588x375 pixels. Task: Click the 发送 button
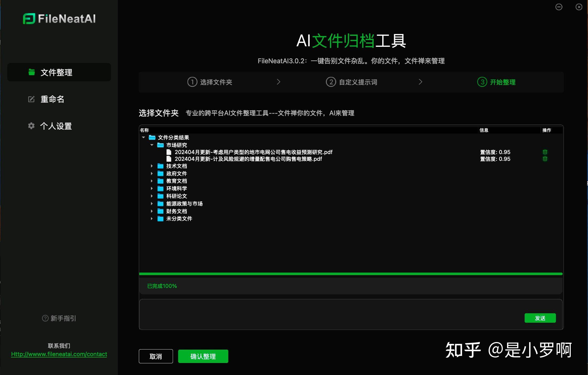[540, 318]
